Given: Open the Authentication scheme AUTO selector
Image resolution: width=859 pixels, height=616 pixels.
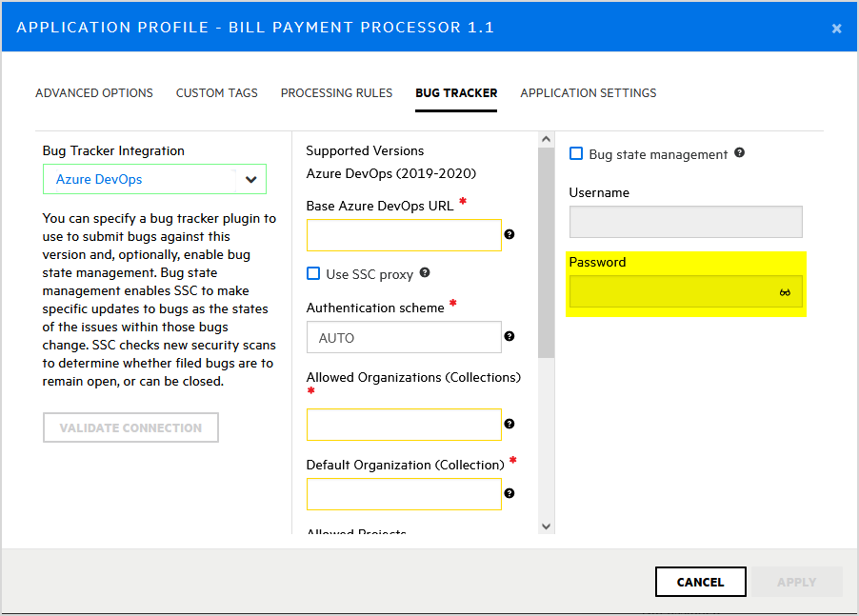Looking at the screenshot, I should point(404,337).
